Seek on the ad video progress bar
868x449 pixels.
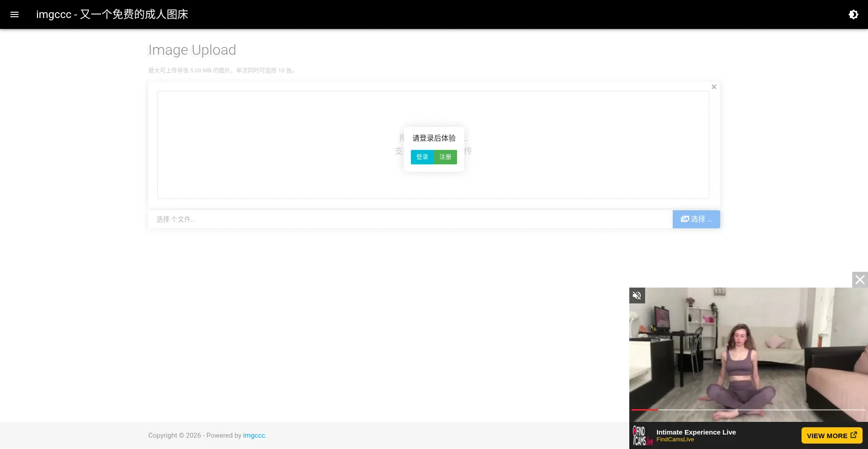coord(748,410)
